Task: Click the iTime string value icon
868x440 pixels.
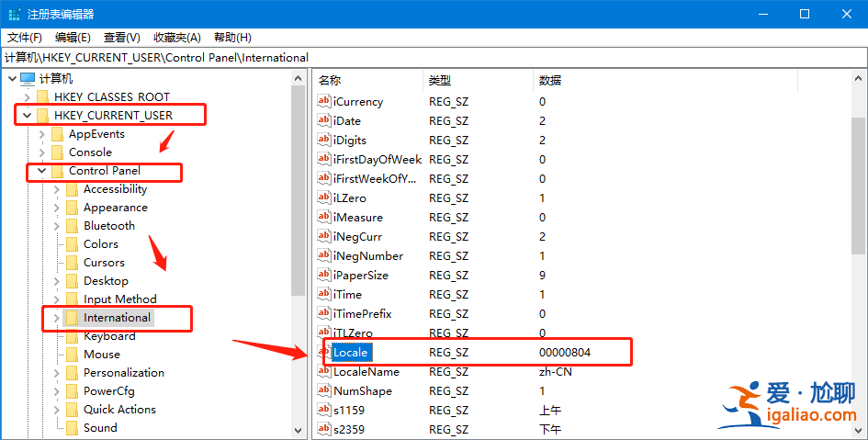Action: click(324, 294)
